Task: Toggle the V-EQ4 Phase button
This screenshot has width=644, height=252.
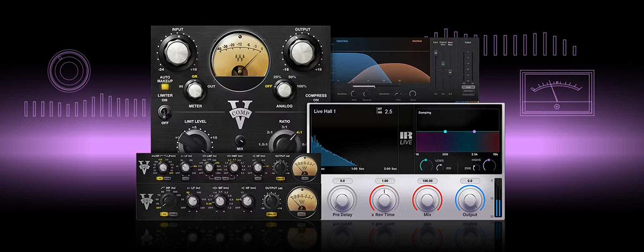Action: pyautogui.click(x=167, y=178)
